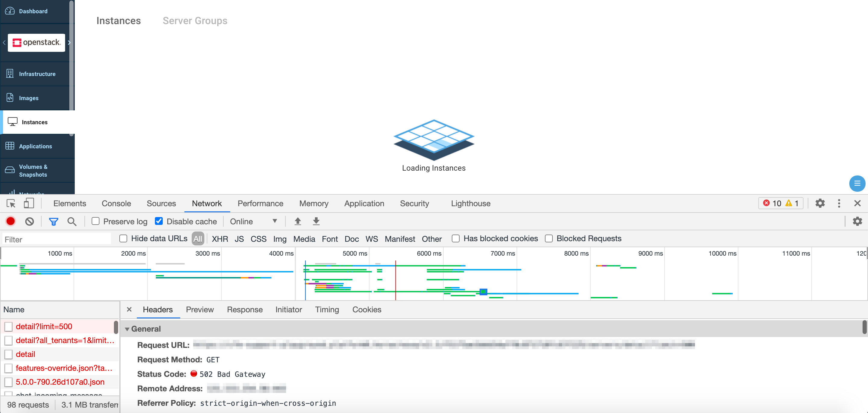Stop recording network log

[11, 221]
